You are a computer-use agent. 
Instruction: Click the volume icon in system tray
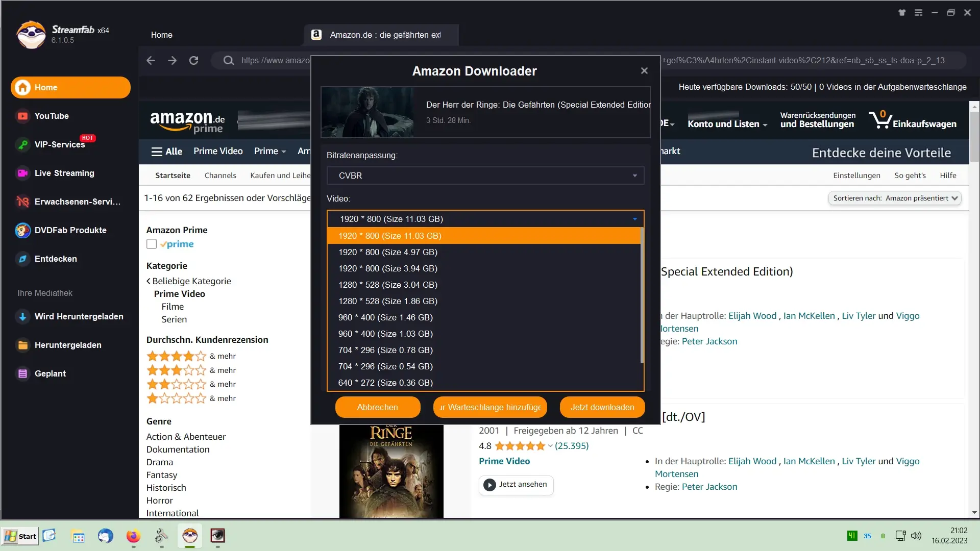[916, 536]
